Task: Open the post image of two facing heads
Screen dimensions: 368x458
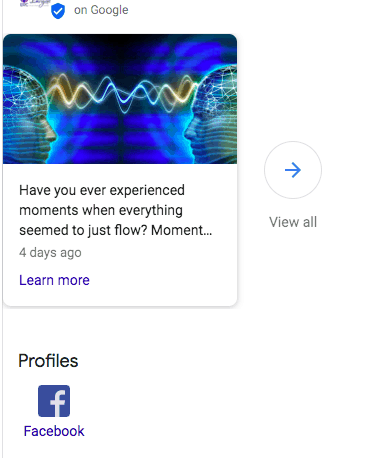Action: 120,99
